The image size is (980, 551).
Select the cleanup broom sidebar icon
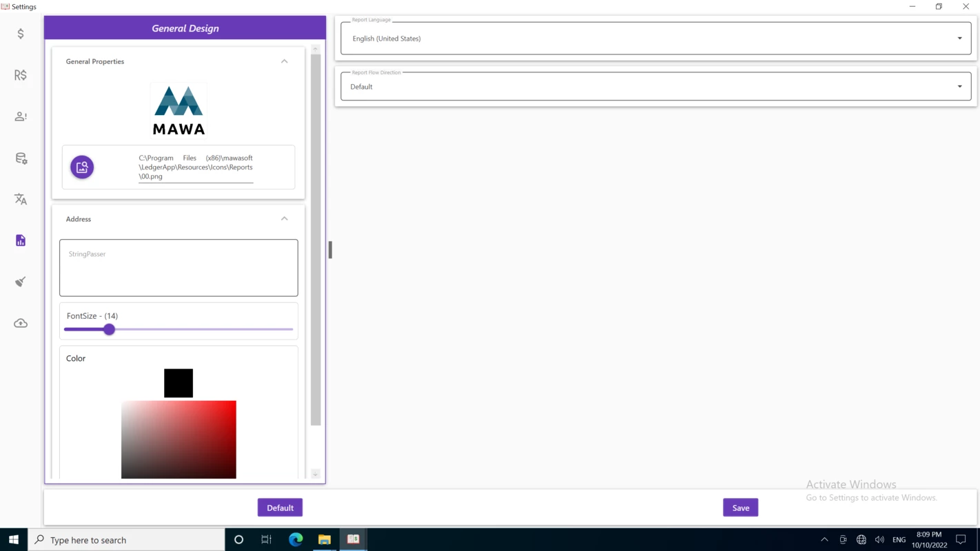21,282
